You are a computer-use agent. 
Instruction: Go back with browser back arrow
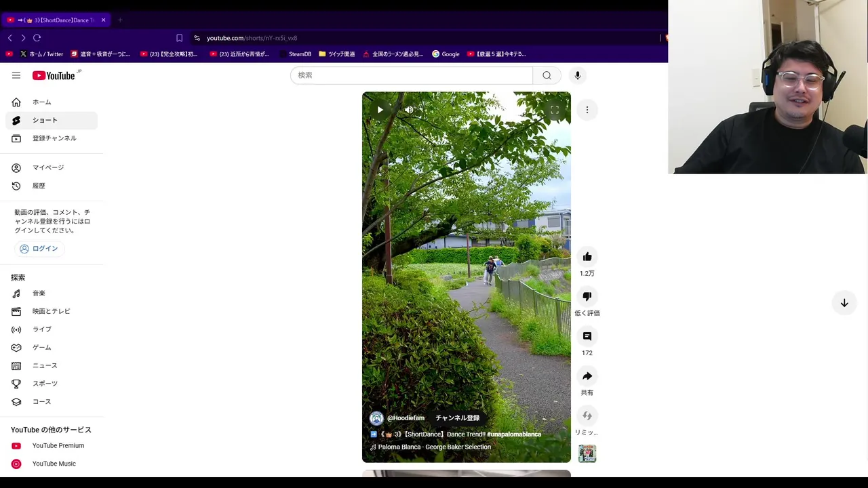click(9, 38)
